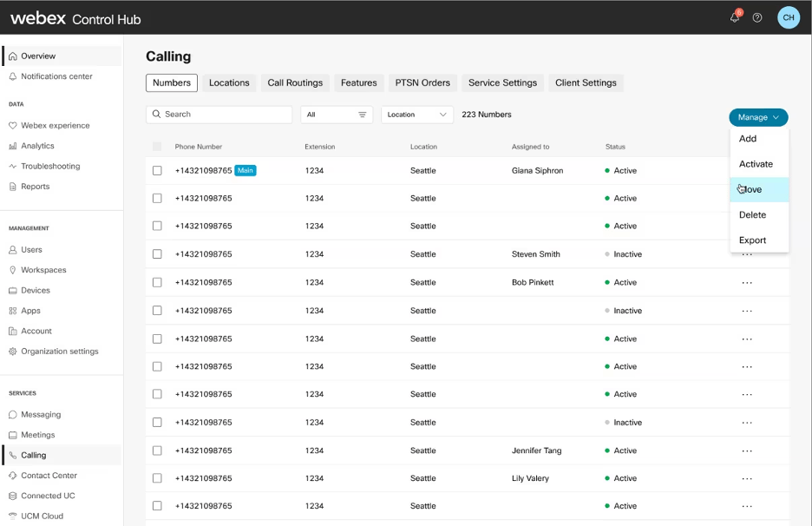Check the row checkbox for Jennifer Tang

pyautogui.click(x=157, y=450)
